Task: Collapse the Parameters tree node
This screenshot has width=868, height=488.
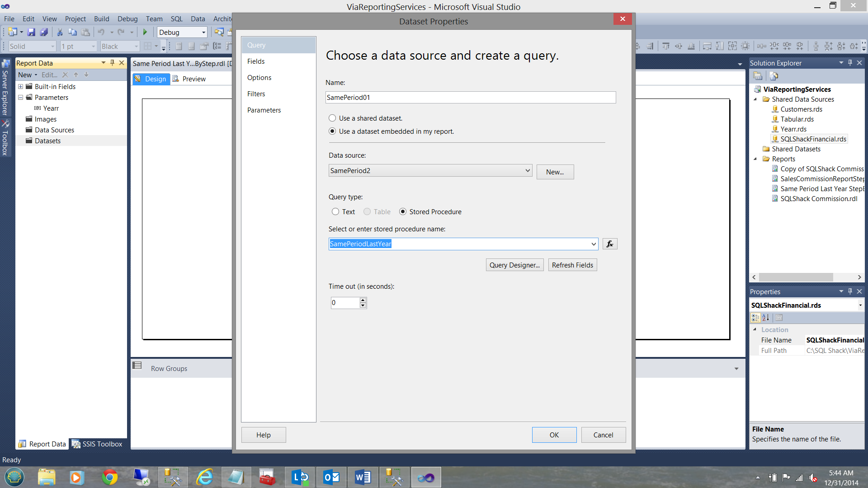Action: click(x=20, y=97)
